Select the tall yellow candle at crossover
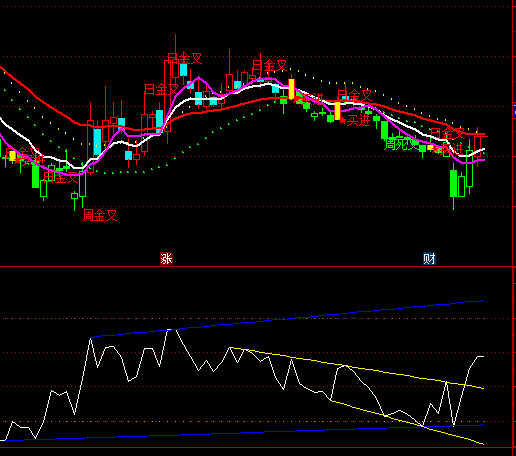This screenshot has width=516, height=456. pos(291,89)
